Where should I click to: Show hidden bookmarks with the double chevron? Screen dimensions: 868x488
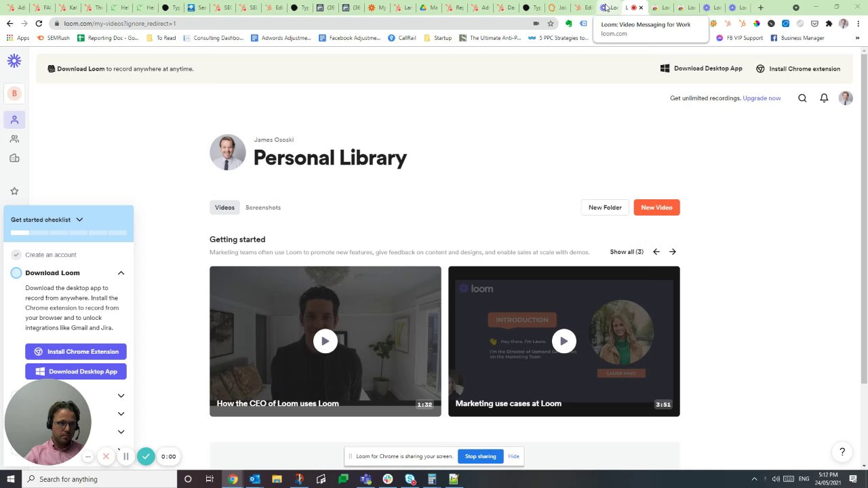pyautogui.click(x=857, y=38)
